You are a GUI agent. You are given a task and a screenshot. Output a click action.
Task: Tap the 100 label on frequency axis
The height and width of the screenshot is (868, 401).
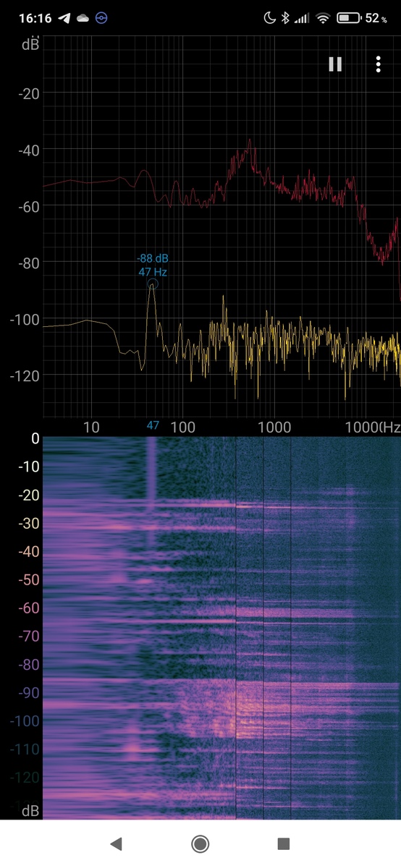pyautogui.click(x=183, y=427)
